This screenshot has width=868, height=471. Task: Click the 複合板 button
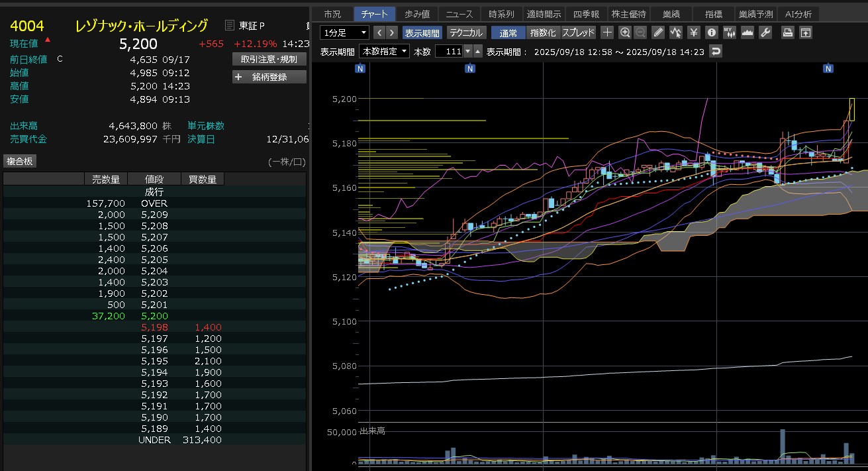20,161
